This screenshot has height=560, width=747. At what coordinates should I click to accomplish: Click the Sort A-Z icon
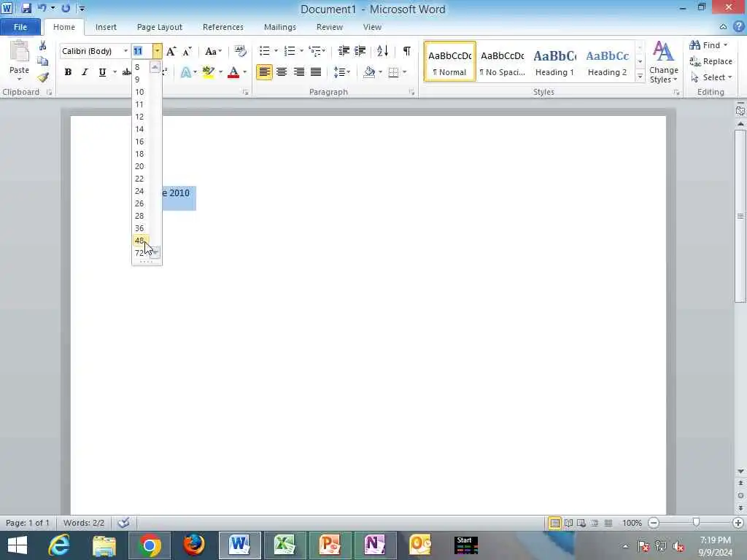point(382,51)
